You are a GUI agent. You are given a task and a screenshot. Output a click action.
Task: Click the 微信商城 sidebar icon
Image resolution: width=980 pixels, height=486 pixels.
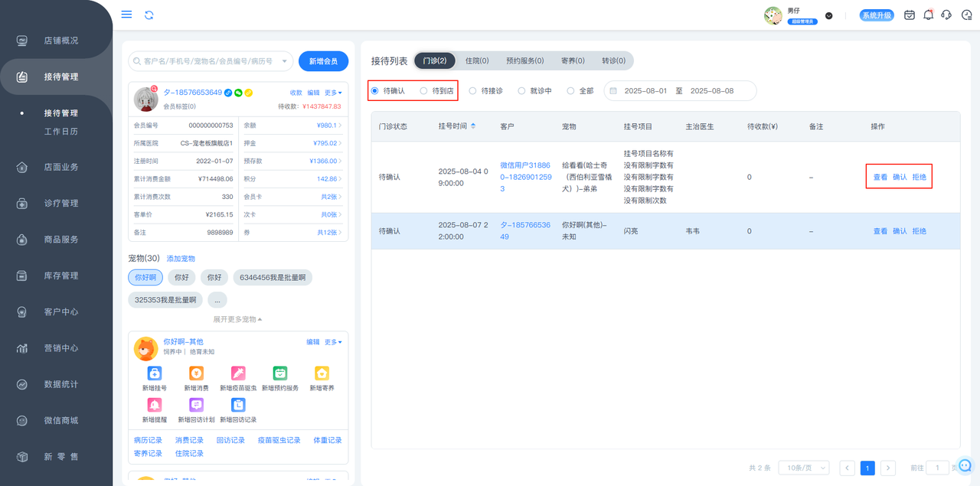point(22,421)
